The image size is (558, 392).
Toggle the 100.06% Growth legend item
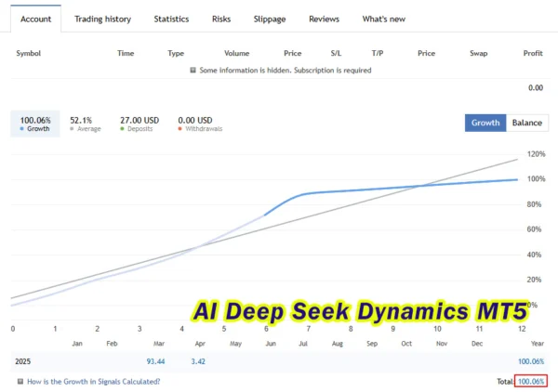(35, 124)
